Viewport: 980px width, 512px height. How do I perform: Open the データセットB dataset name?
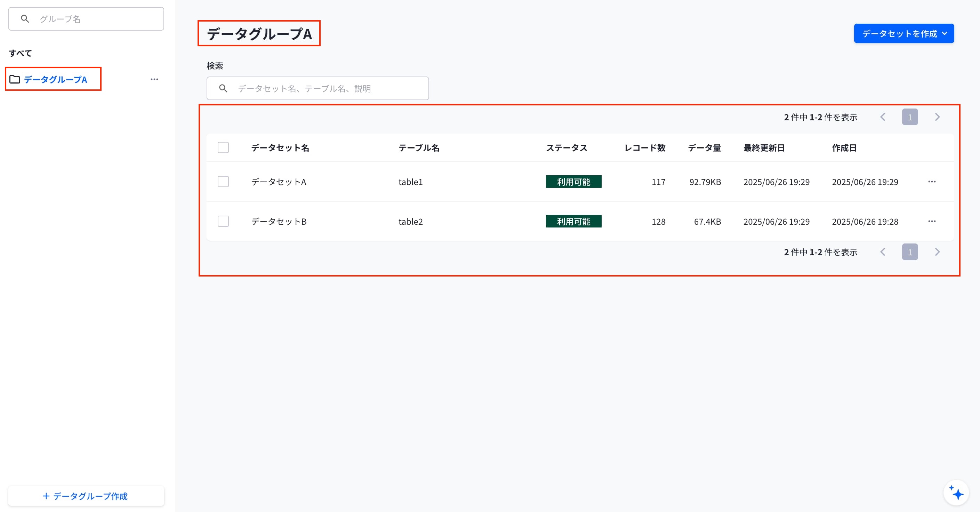(x=279, y=221)
